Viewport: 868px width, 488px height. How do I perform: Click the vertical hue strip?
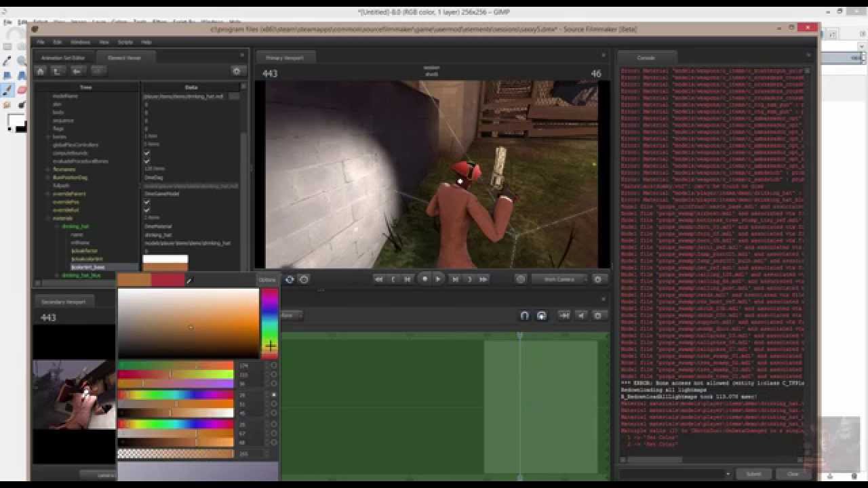270,323
